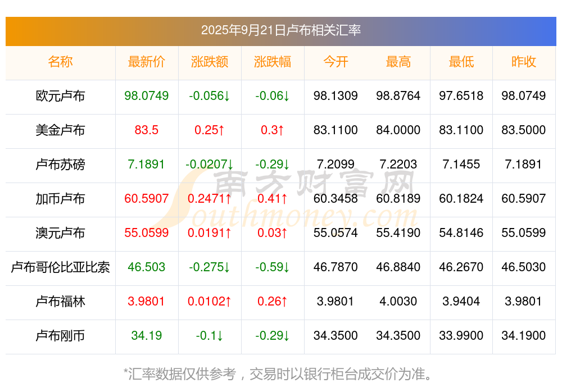
Task: Click opening value 55.0574
Action: tap(336, 233)
